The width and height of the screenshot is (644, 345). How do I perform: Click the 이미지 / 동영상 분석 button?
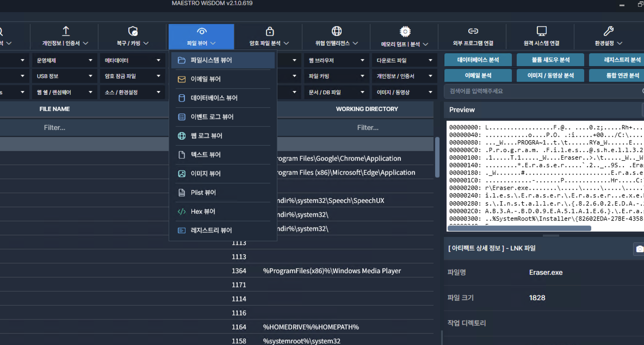coord(550,76)
